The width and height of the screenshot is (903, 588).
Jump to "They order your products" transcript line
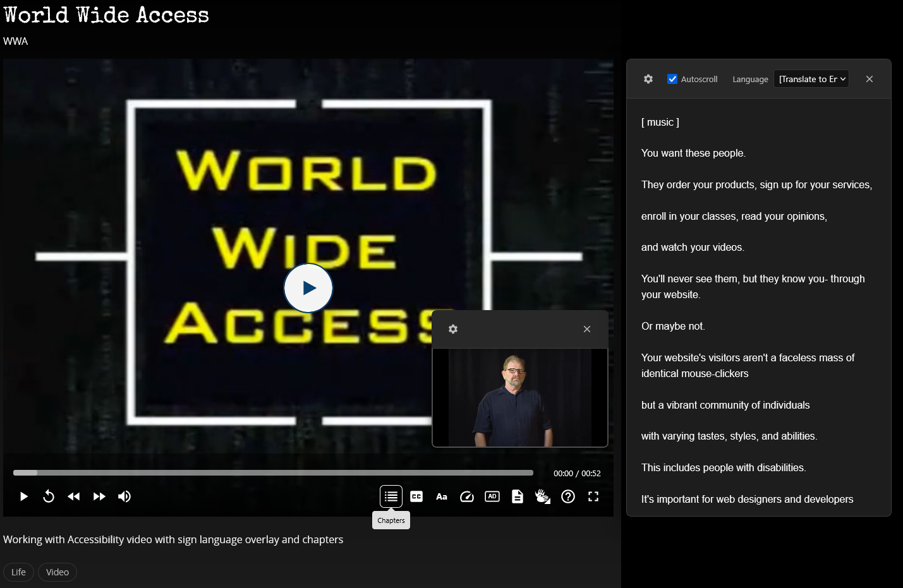pos(756,185)
